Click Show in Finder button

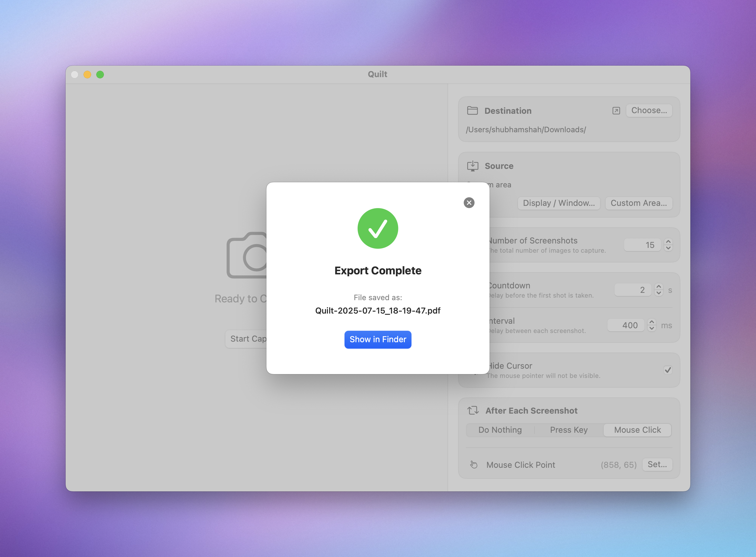tap(378, 339)
